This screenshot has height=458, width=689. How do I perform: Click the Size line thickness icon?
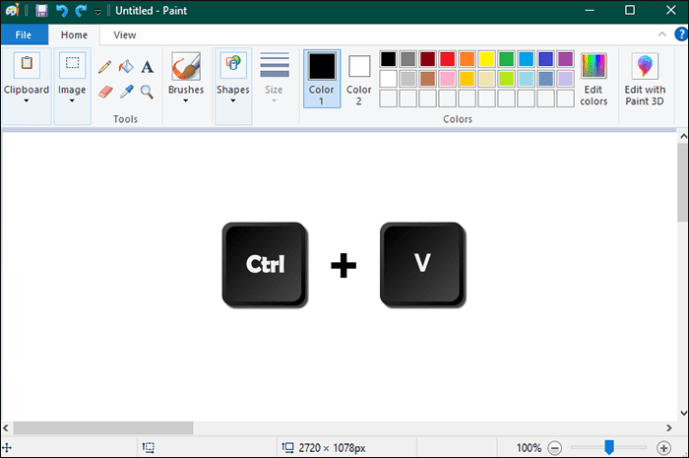coord(274,65)
